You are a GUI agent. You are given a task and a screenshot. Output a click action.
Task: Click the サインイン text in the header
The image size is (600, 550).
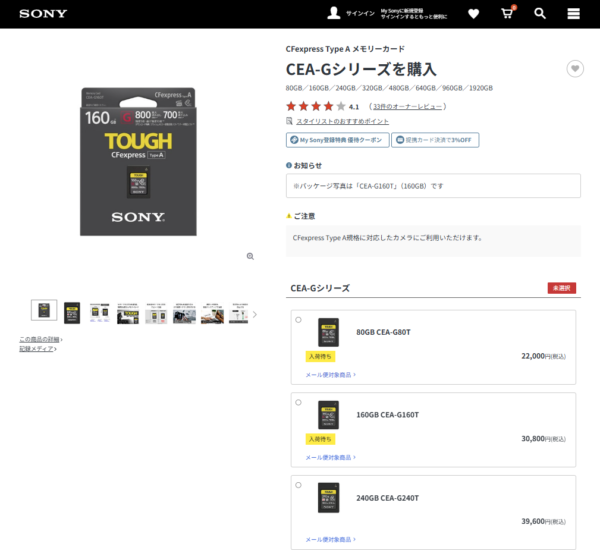[360, 13]
